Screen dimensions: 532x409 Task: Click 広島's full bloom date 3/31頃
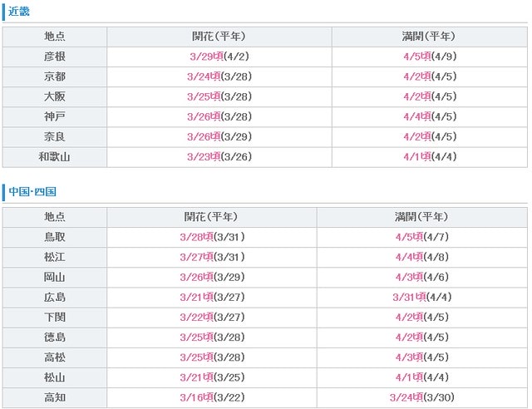[410, 297]
